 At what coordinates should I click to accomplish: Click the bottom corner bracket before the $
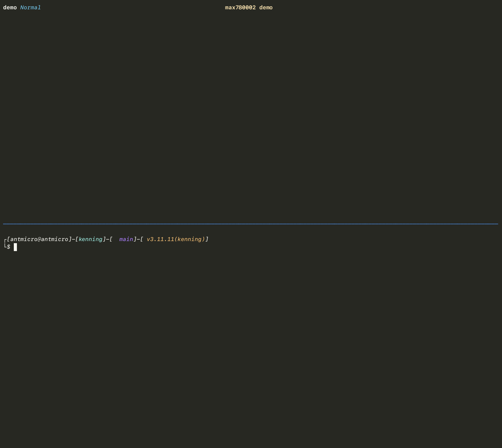[x=5, y=246]
